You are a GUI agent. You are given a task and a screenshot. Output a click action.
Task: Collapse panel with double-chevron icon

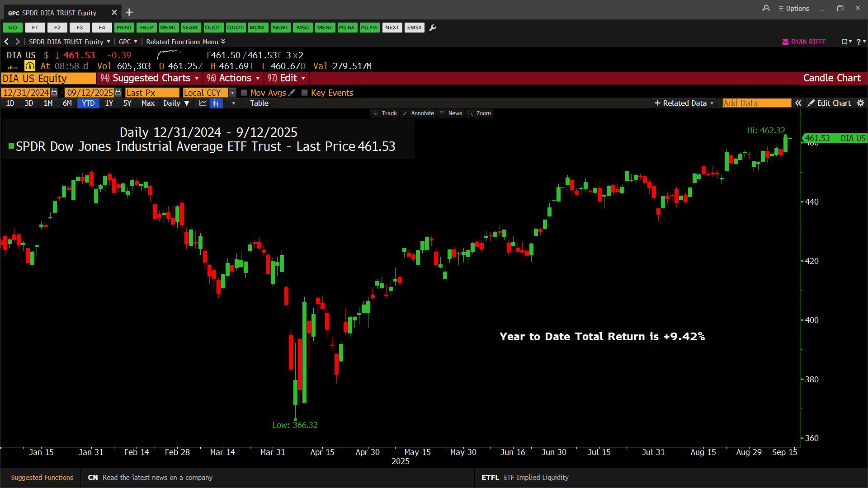tap(798, 103)
